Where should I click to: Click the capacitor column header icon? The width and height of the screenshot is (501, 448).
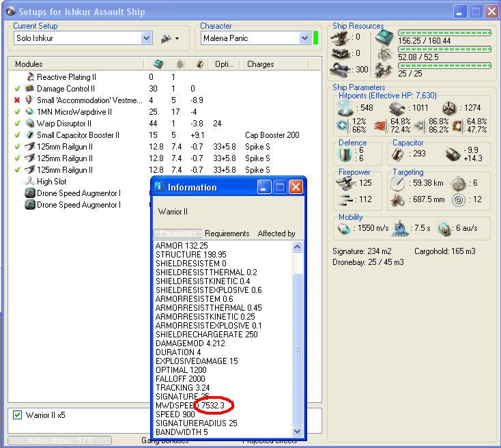200,64
